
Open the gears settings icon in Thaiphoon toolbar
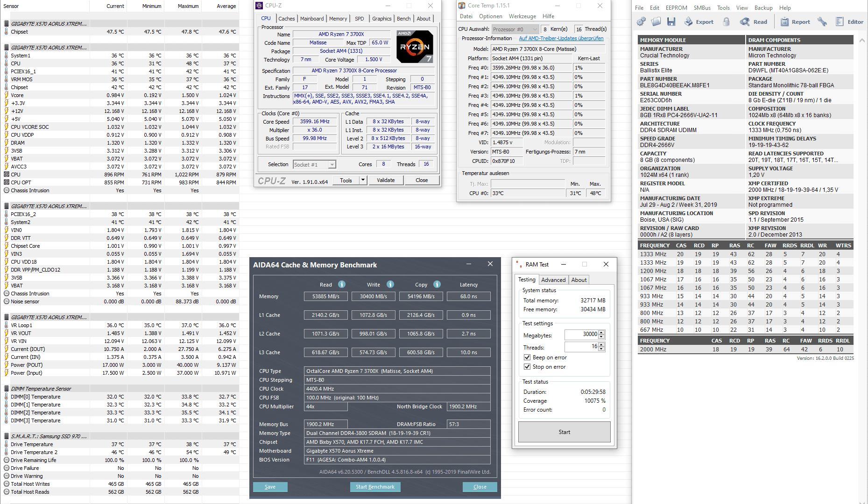641,21
